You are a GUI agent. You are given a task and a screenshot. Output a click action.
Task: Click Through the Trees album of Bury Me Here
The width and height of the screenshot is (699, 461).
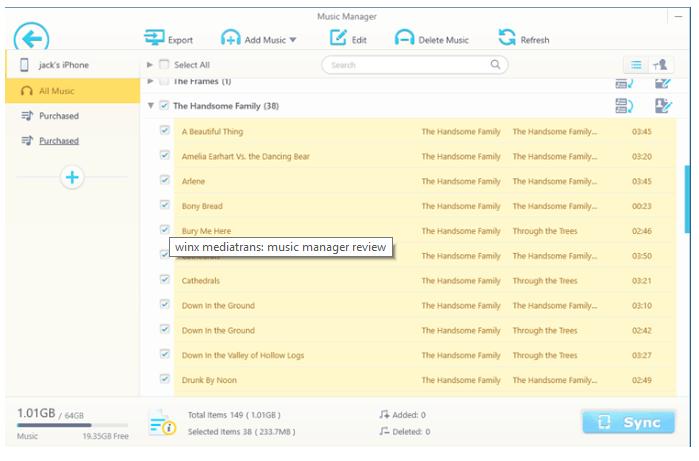click(545, 231)
